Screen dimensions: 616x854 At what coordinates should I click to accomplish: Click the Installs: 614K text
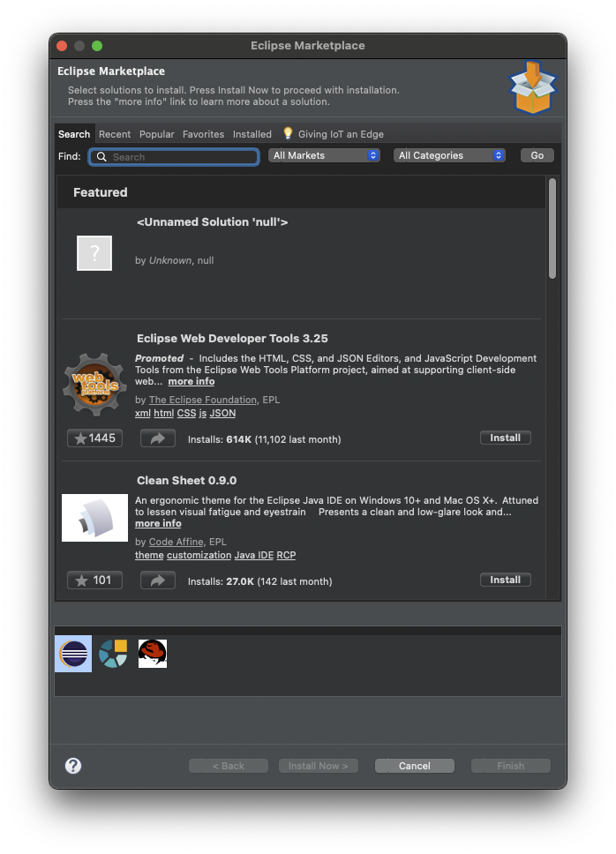220,439
